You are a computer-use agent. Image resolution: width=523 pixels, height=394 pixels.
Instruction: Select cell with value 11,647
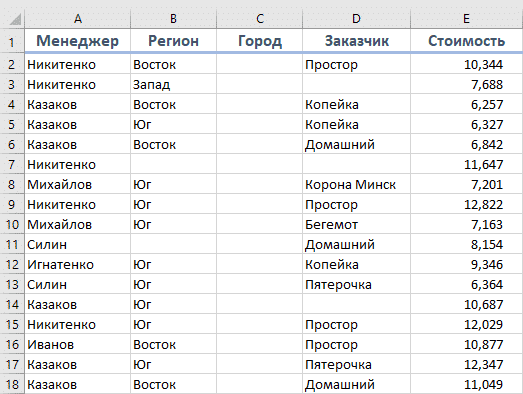coord(466,164)
